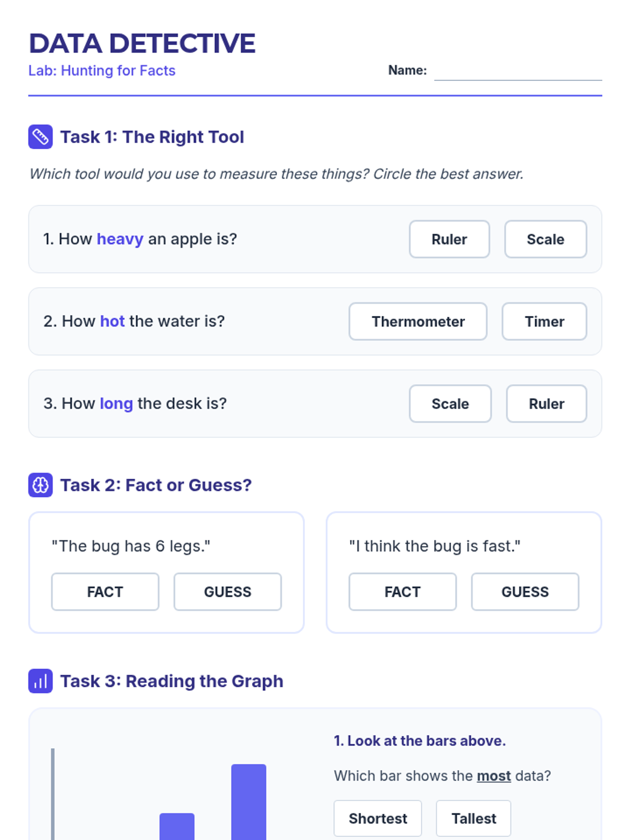The image size is (630, 840).
Task: Select the Thermometer answer
Action: click(x=418, y=321)
